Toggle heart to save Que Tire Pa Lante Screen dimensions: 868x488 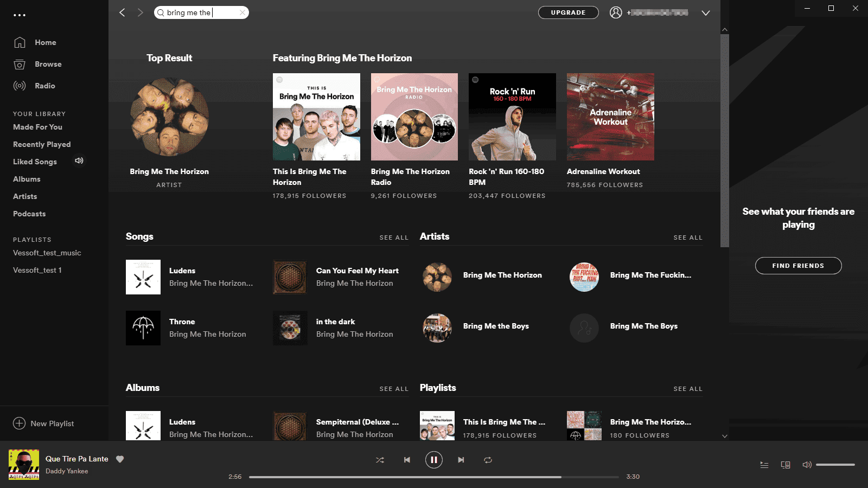pos(120,459)
